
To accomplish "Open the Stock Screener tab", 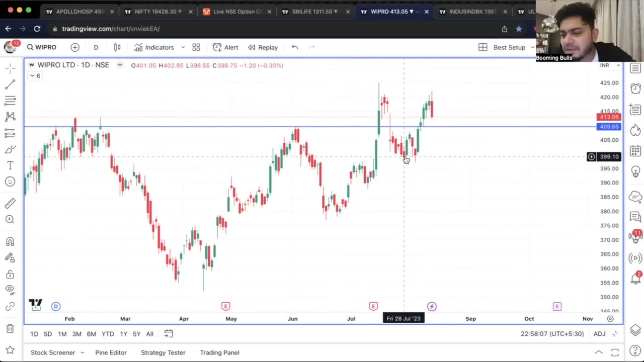I will 53,352.
